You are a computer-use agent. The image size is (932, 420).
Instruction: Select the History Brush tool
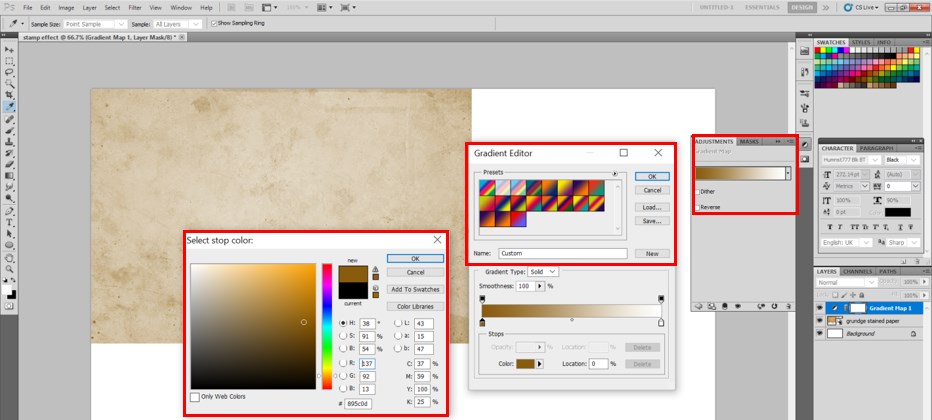point(9,153)
